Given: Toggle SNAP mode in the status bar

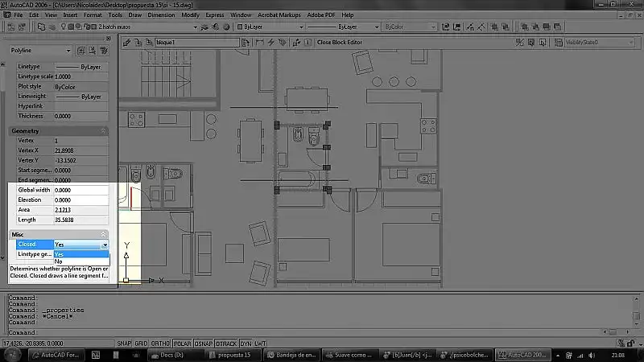Looking at the screenshot, I should click(124, 343).
